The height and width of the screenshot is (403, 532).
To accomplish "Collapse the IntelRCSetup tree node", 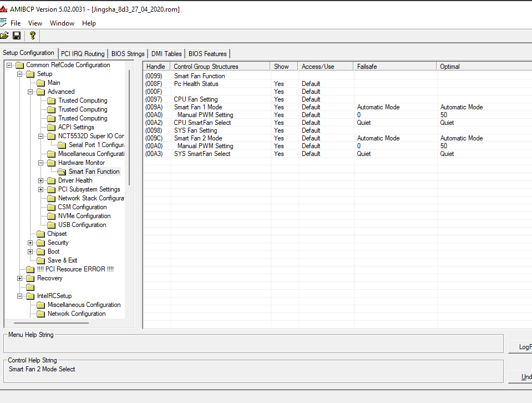I will 19,296.
